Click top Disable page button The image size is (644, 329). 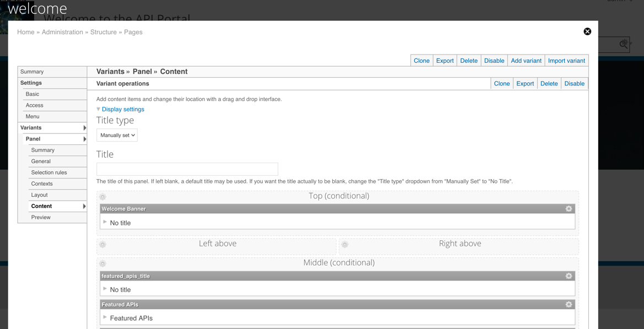[494, 61]
